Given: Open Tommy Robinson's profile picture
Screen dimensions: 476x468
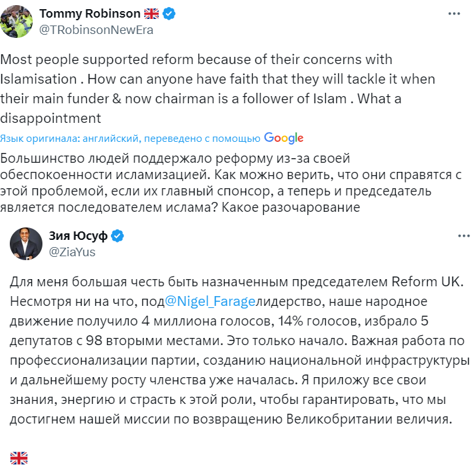Looking at the screenshot, I should (16, 22).
